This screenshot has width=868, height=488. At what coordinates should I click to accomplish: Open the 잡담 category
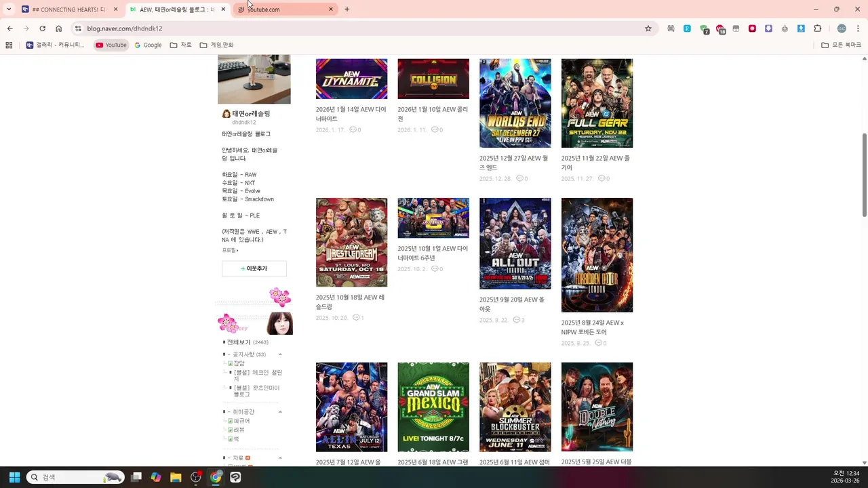(239, 363)
